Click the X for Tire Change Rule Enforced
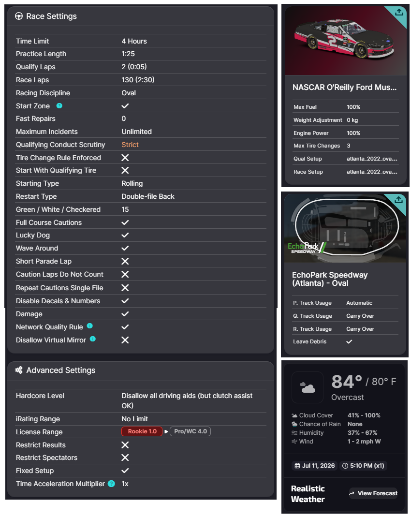The height and width of the screenshot is (532, 411). pos(125,158)
